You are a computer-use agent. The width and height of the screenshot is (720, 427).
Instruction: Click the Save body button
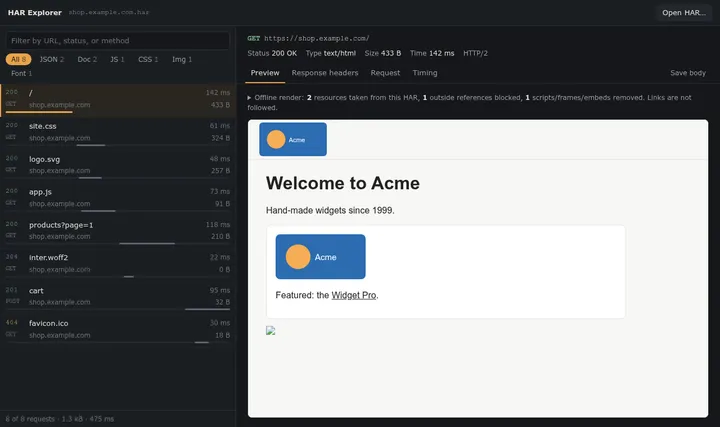687,73
